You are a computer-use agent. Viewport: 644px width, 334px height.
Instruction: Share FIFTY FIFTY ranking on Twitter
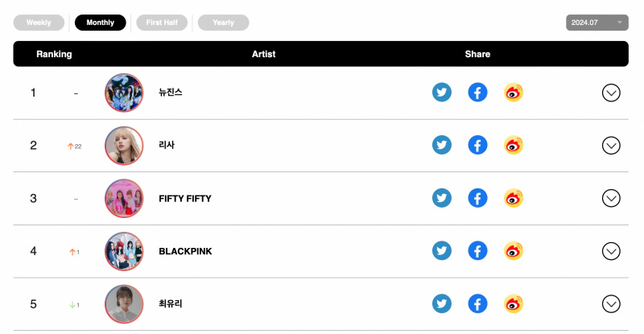click(x=441, y=198)
